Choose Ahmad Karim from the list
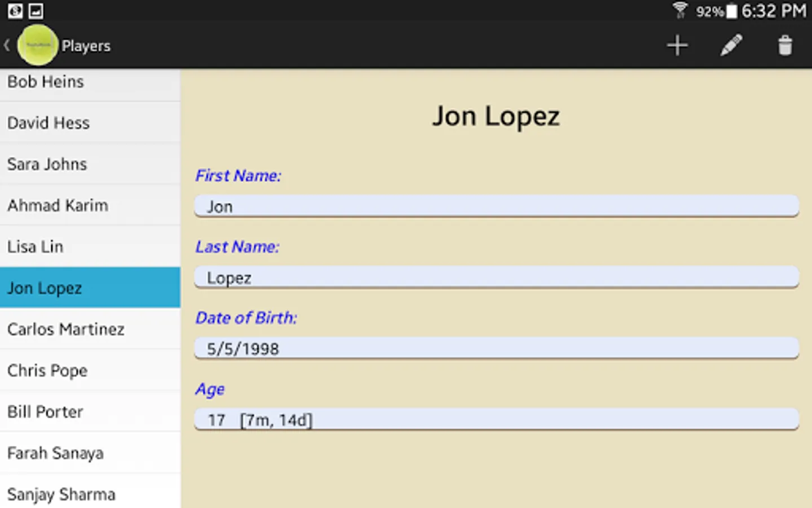 [90, 205]
